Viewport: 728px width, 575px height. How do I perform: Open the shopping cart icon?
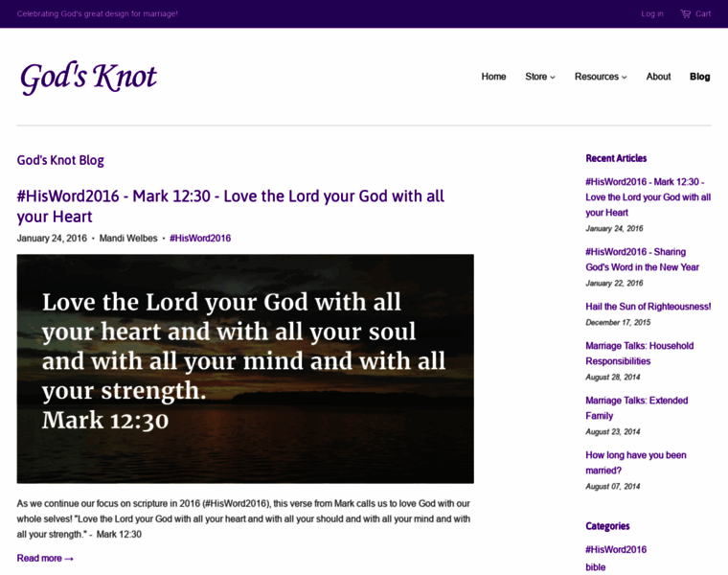point(685,14)
